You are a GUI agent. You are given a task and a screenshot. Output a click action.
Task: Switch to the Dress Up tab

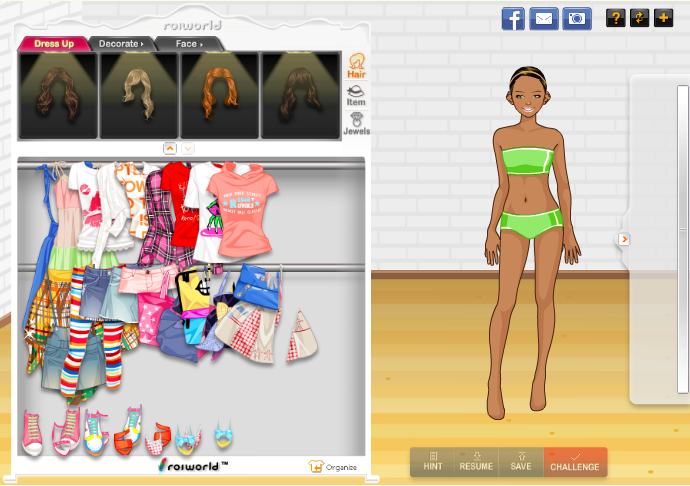(54, 44)
